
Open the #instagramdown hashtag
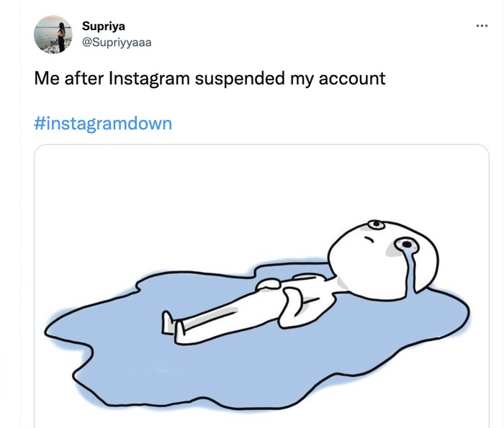[103, 123]
